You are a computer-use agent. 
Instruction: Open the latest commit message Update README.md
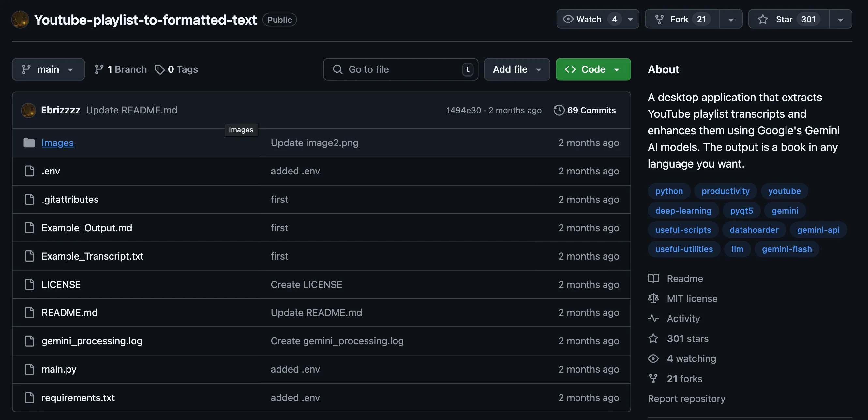(x=132, y=110)
